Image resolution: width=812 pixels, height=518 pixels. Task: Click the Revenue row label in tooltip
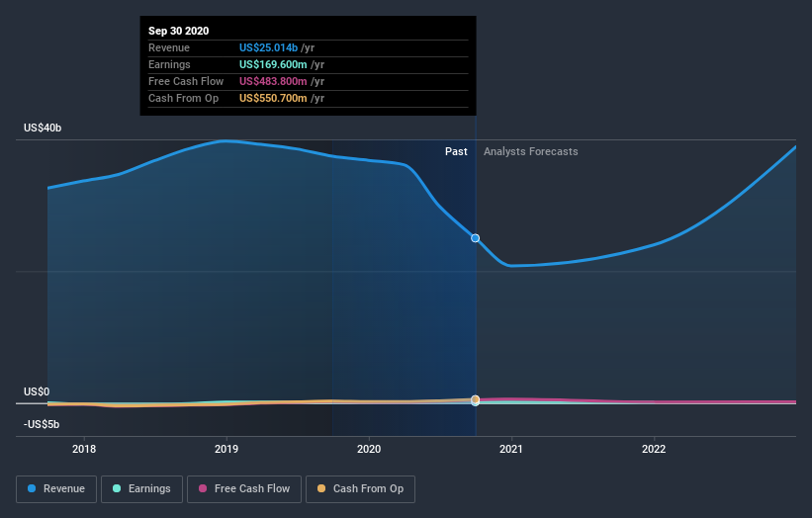coord(169,47)
